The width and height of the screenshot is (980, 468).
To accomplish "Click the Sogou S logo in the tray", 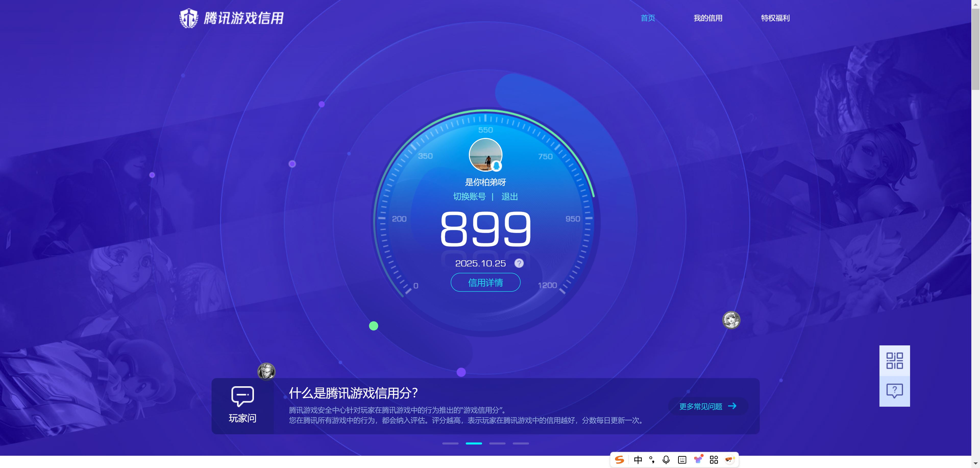I will [620, 460].
